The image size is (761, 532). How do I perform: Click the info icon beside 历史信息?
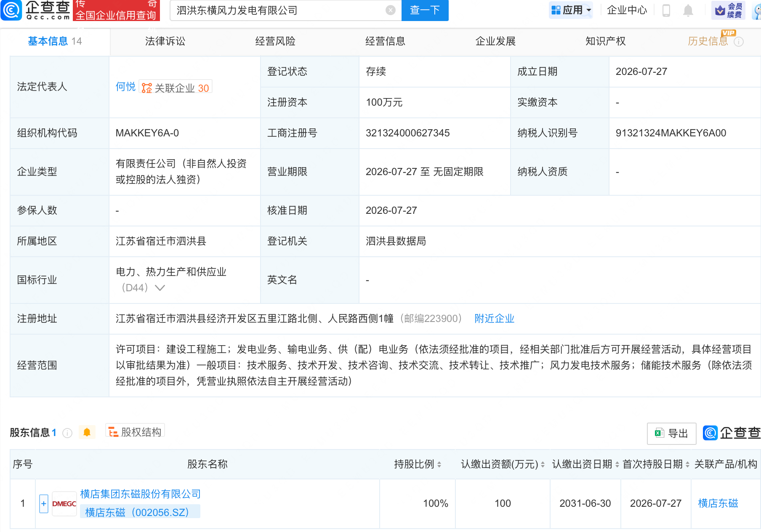pyautogui.click(x=739, y=42)
